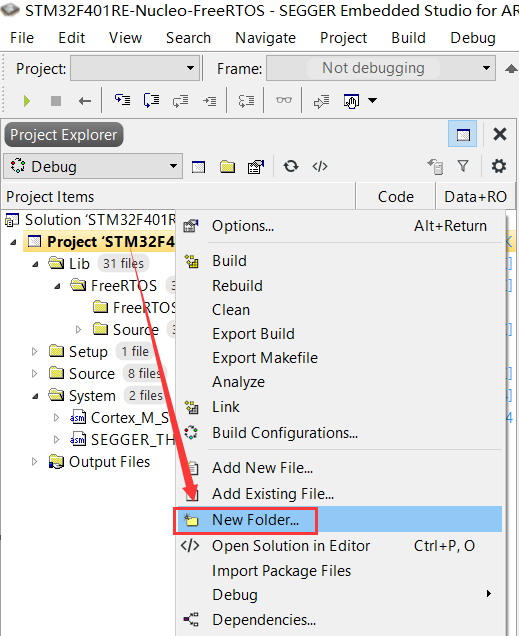
Task: Click the Data+RO column header
Action: pyautogui.click(x=476, y=197)
